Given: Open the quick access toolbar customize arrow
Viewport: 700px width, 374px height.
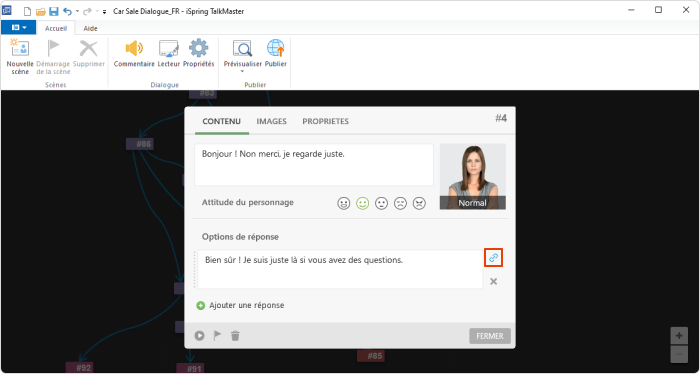Looking at the screenshot, I should pyautogui.click(x=104, y=12).
